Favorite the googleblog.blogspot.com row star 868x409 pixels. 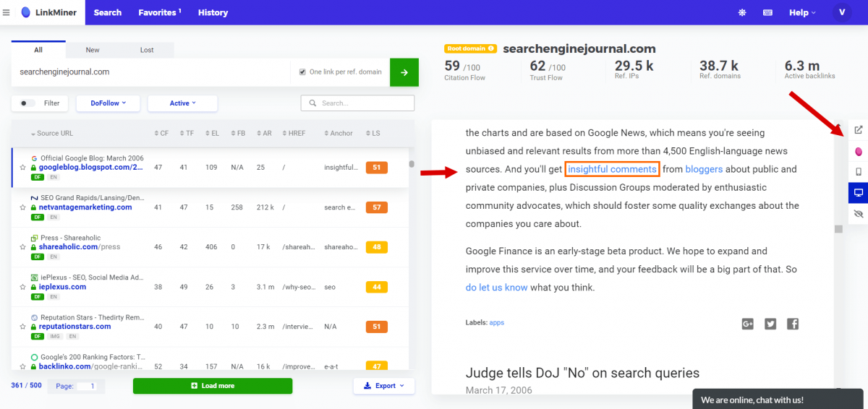(23, 168)
